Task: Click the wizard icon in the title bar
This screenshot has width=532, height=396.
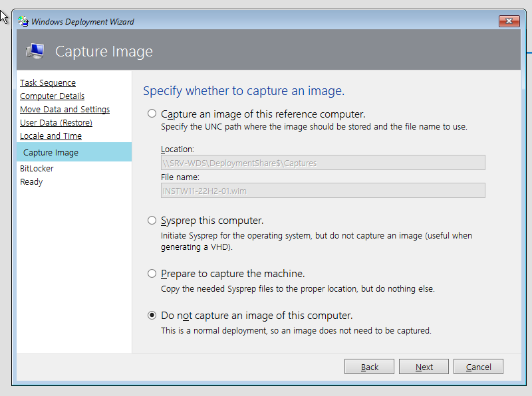Action: point(22,21)
